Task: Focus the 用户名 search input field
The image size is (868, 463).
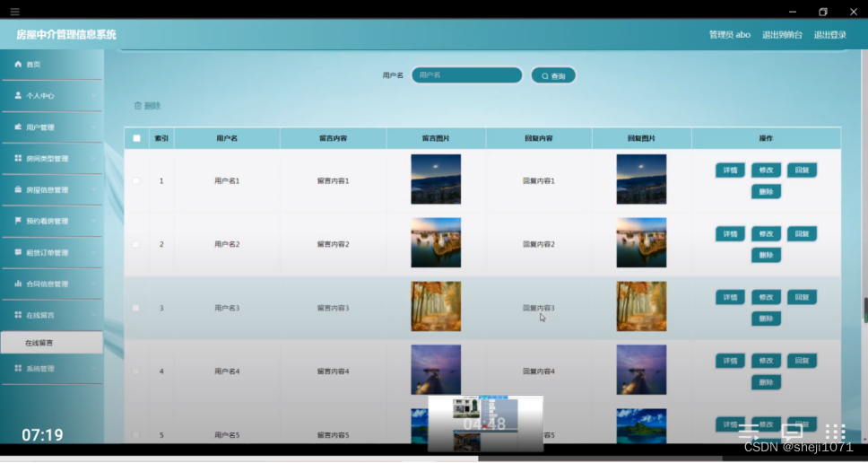Action: 466,75
